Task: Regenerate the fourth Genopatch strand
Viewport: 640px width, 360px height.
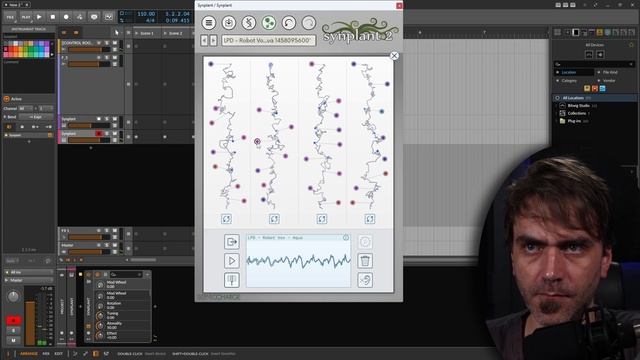Action: tap(369, 219)
